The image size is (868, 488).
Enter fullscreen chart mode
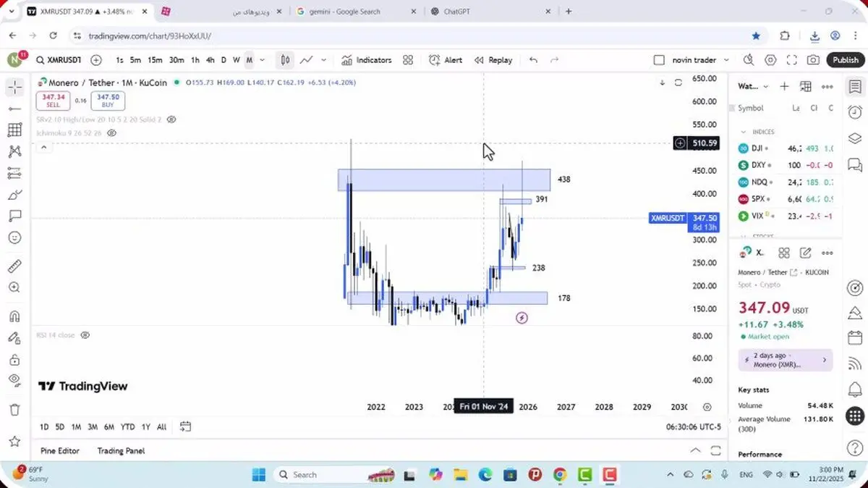(792, 60)
